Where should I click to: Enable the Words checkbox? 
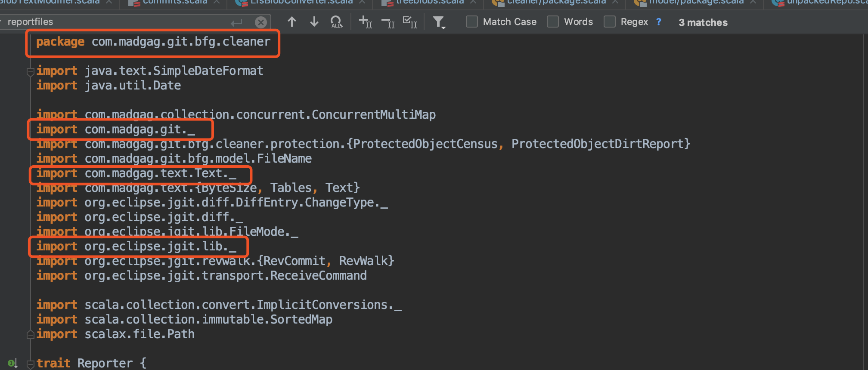pyautogui.click(x=553, y=22)
